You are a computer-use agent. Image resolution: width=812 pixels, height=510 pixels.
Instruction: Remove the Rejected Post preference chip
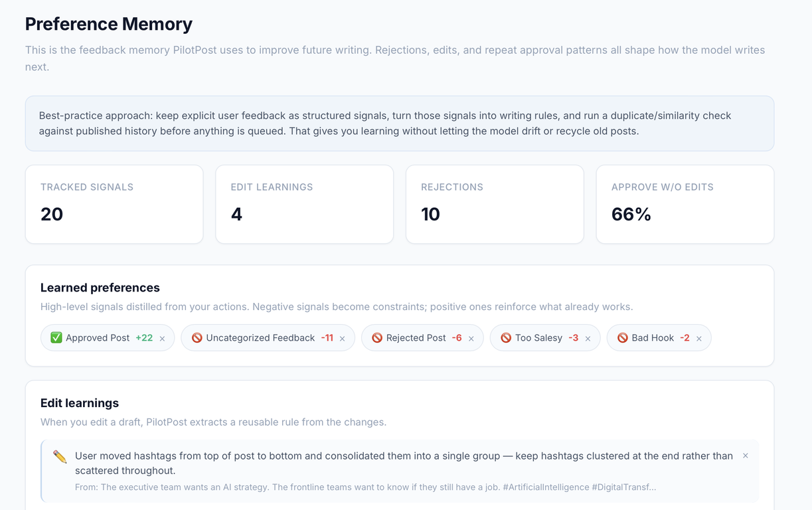point(471,339)
